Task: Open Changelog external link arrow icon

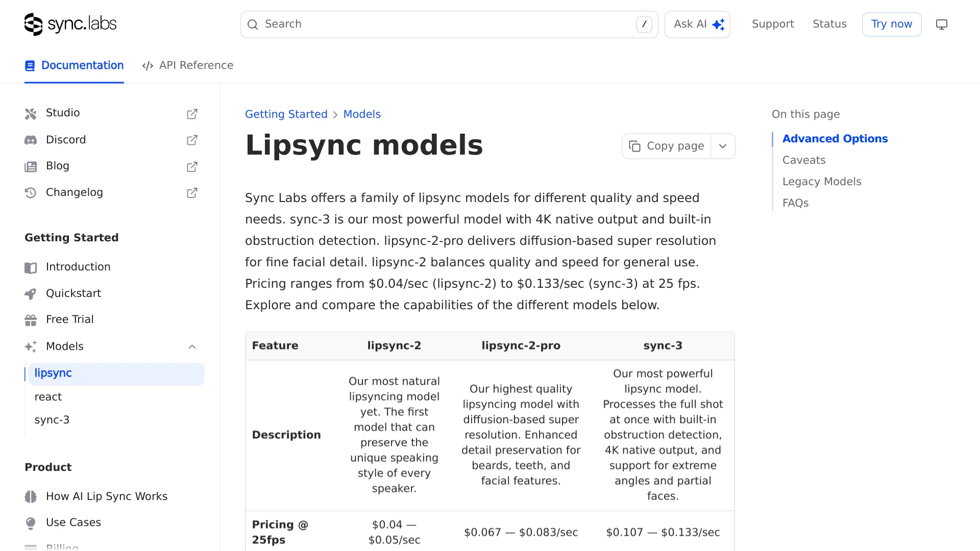Action: tap(192, 193)
